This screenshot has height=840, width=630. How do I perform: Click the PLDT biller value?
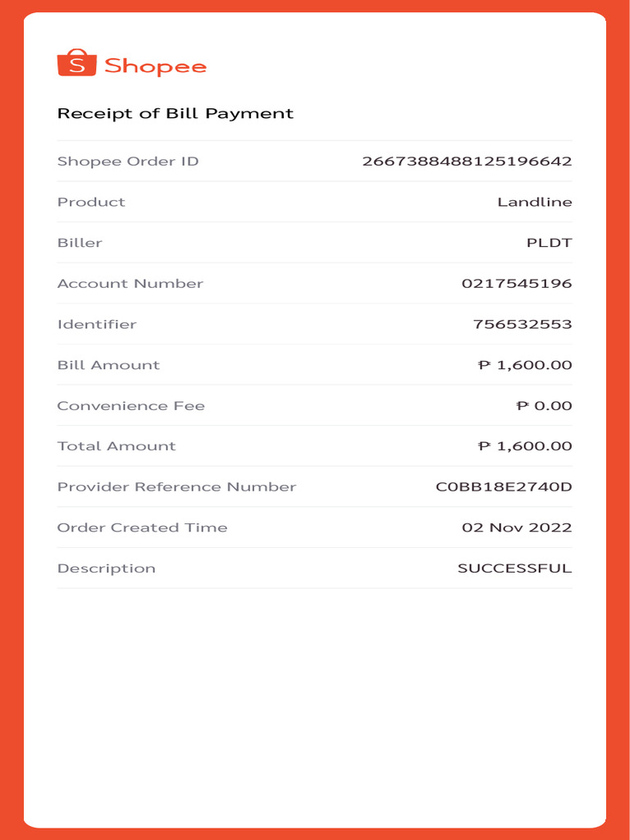[x=549, y=243]
